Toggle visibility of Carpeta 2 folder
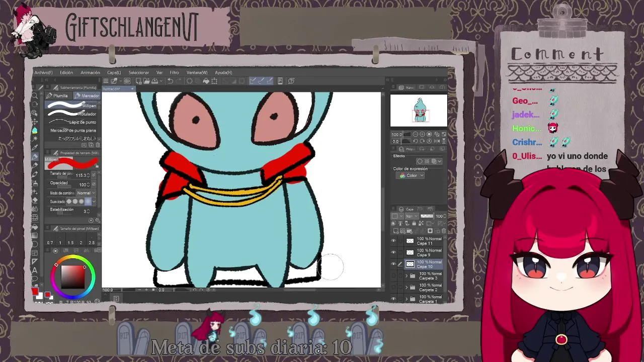This screenshot has height=362, width=644. click(393, 287)
